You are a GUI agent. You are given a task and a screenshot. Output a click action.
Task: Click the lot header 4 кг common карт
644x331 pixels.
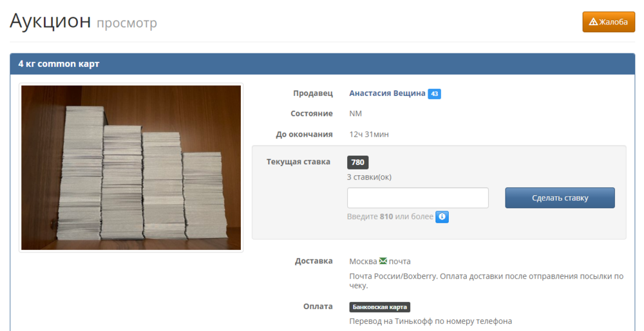(x=59, y=64)
